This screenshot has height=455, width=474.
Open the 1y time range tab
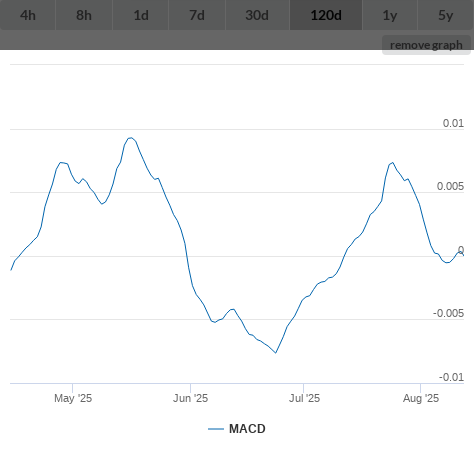(390, 15)
